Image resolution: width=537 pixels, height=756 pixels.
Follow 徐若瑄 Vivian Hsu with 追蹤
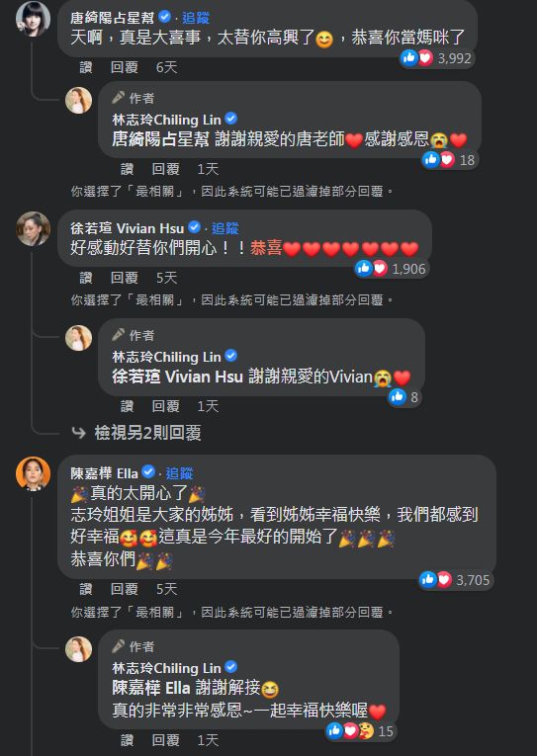[x=224, y=228]
